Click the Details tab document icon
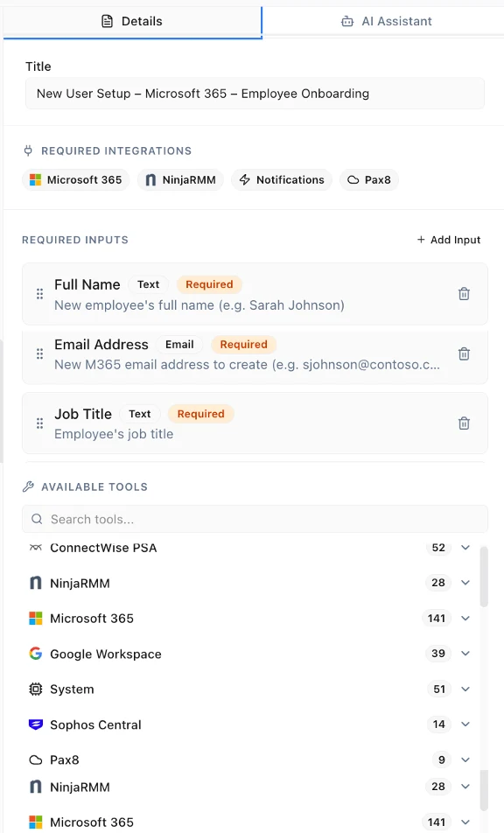 [x=108, y=21]
